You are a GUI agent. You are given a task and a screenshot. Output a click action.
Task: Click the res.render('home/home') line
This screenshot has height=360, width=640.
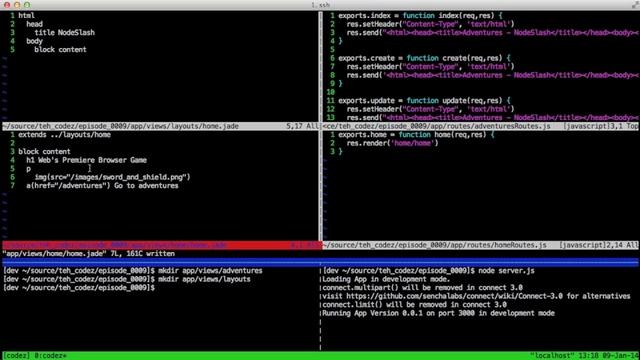point(392,143)
